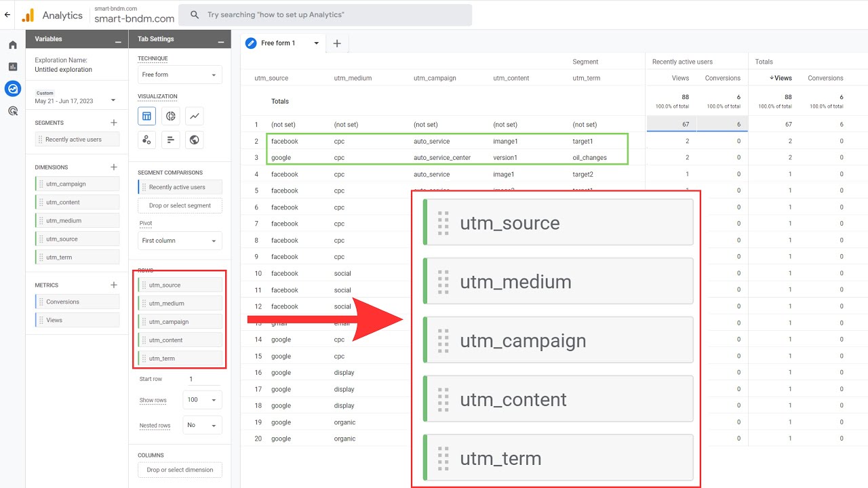
Task: Click the back arrow icon
Action: coord(7,14)
